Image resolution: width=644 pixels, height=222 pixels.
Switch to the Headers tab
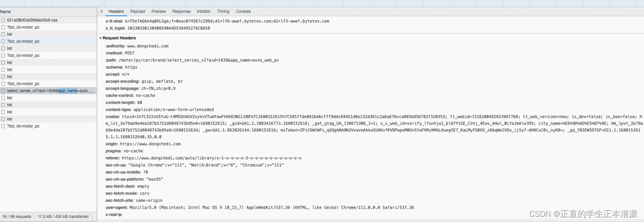116,12
